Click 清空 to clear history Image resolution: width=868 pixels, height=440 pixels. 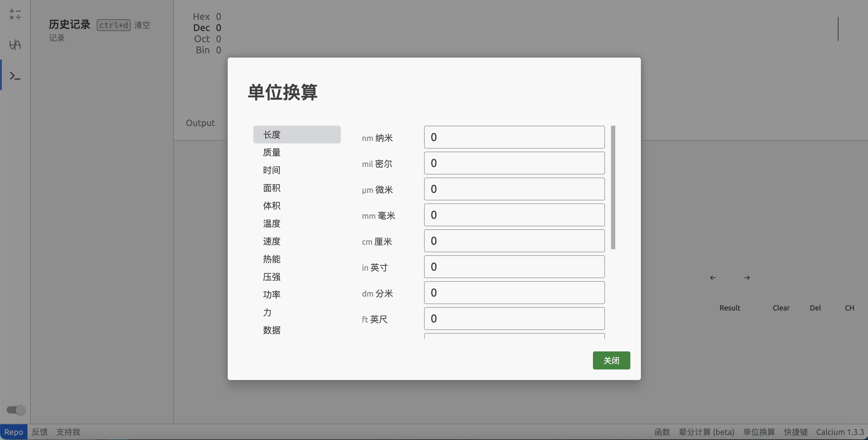142,25
